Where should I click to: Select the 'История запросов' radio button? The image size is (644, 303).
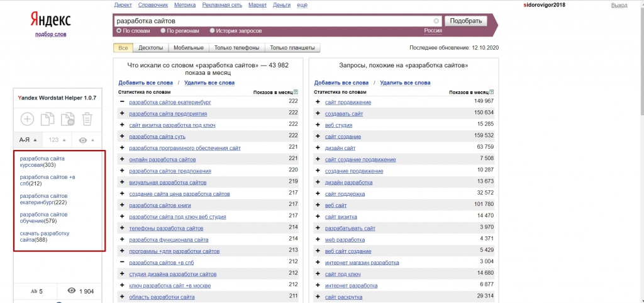click(212, 30)
